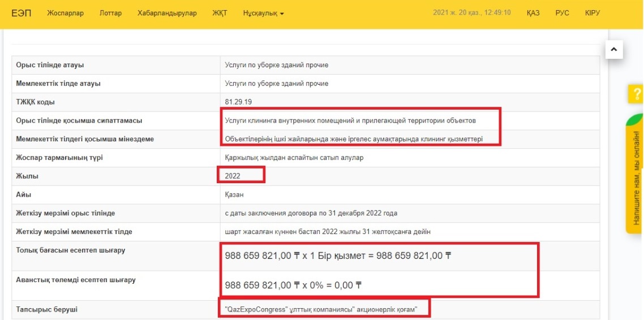This screenshot has width=644, height=320.
Task: Go to the Лоттар section
Action: (110, 13)
